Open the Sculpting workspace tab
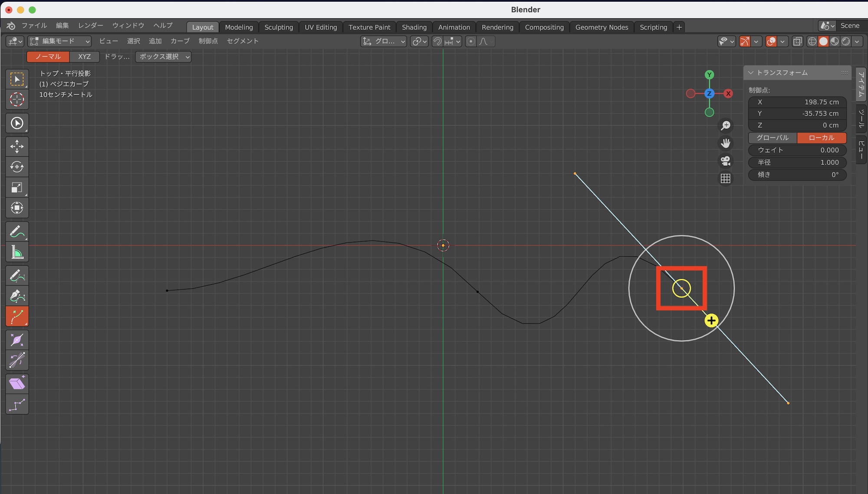 click(x=279, y=27)
